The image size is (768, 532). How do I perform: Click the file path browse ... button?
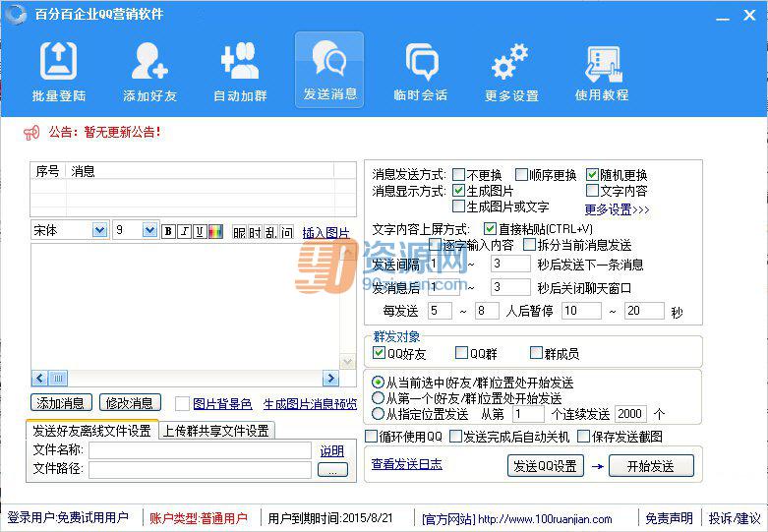332,470
